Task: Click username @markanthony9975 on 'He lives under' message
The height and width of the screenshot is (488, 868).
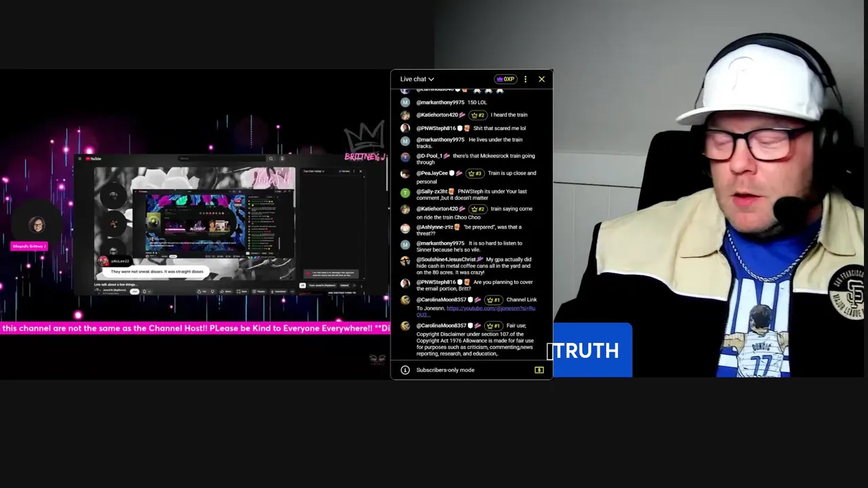Action: [440, 140]
